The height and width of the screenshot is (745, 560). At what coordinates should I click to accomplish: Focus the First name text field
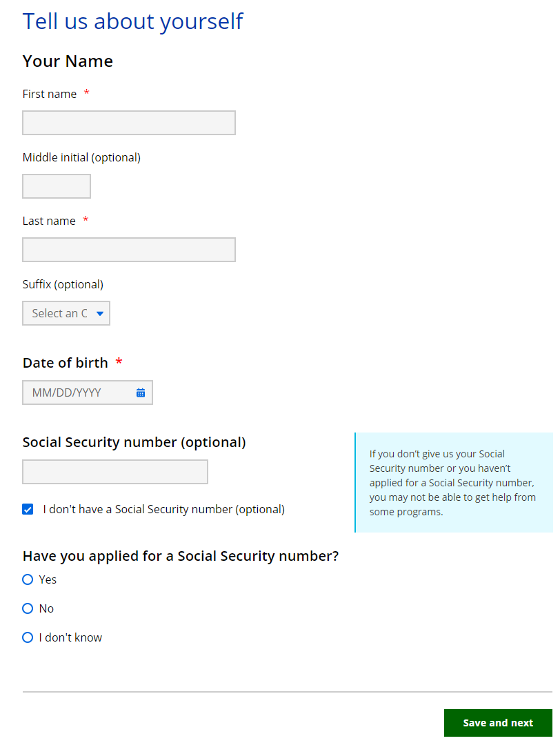pyautogui.click(x=129, y=123)
